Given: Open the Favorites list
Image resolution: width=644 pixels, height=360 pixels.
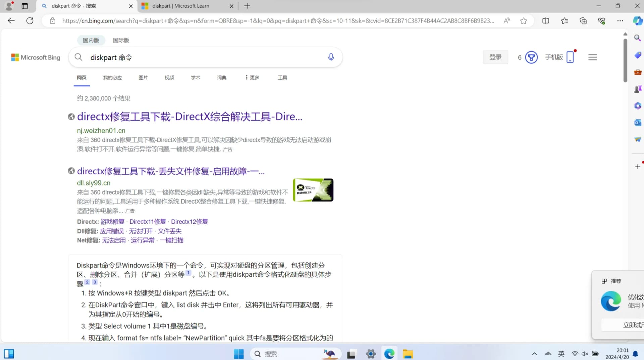Looking at the screenshot, I should [565, 21].
